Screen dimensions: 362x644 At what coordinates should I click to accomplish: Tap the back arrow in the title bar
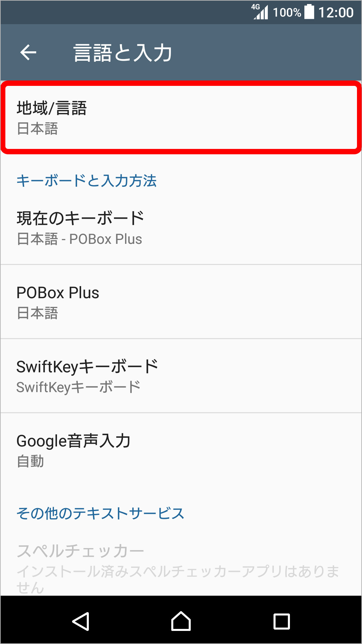tap(28, 52)
